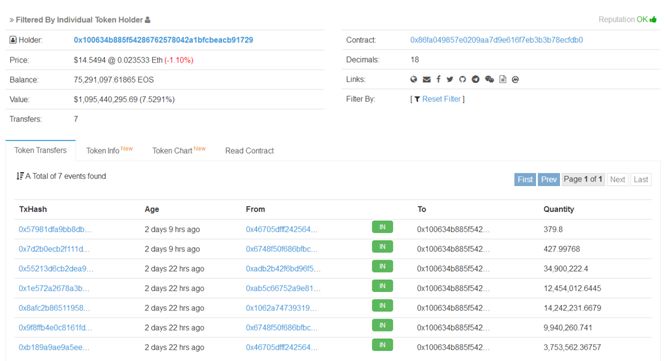Open holder address 0x100634b885f54286762578042a1bfcbeacb91729
This screenshot has height=361, width=665.
click(x=163, y=40)
